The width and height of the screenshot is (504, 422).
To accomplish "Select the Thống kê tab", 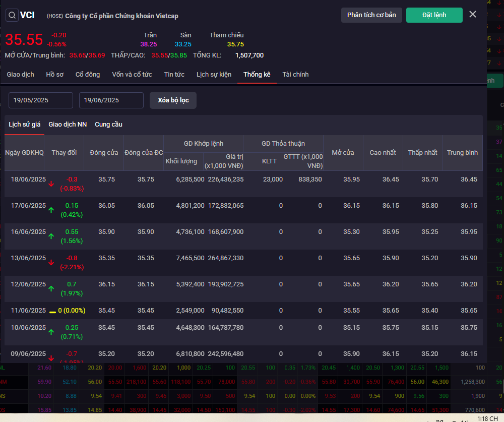I will (257, 74).
